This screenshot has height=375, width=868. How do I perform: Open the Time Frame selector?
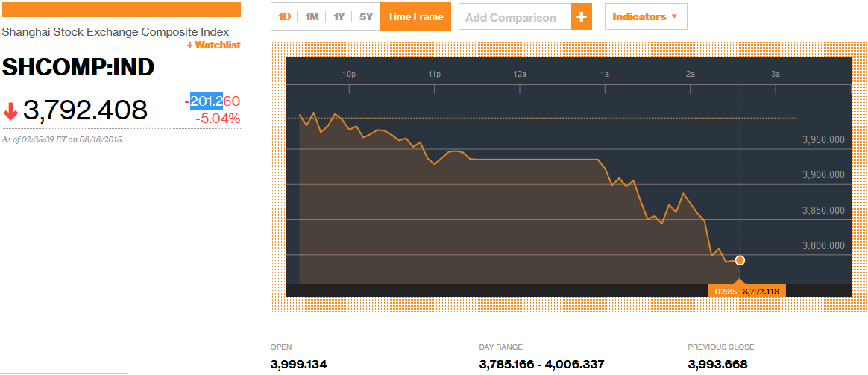(x=416, y=16)
